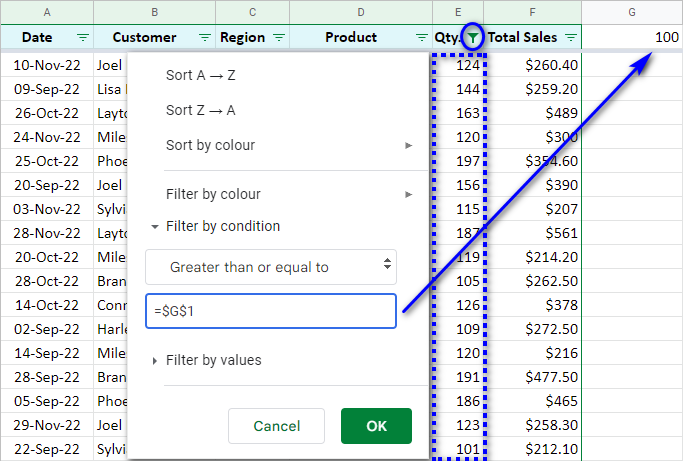
Task: Select the Qty cell 144
Action: pyautogui.click(x=458, y=89)
